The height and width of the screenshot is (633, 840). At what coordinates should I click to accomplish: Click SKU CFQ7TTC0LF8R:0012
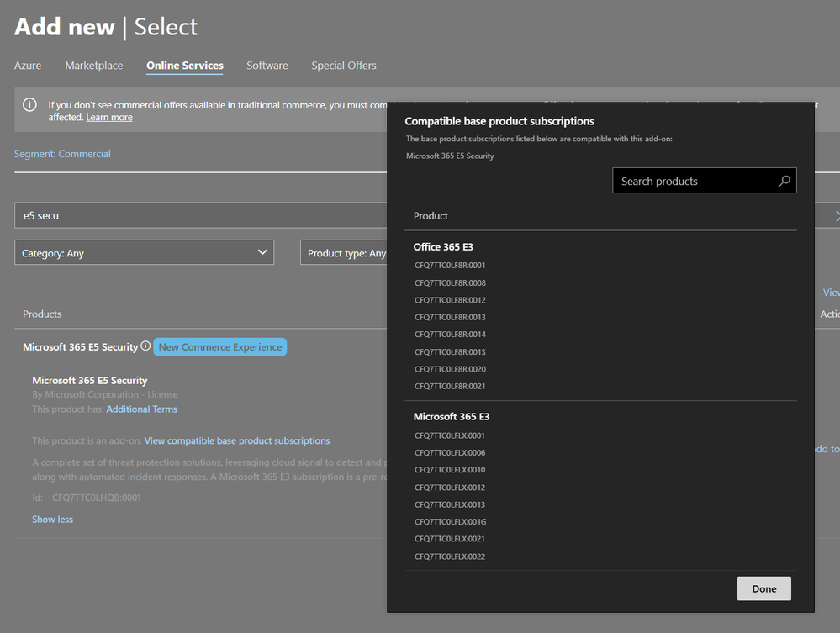[x=450, y=300]
